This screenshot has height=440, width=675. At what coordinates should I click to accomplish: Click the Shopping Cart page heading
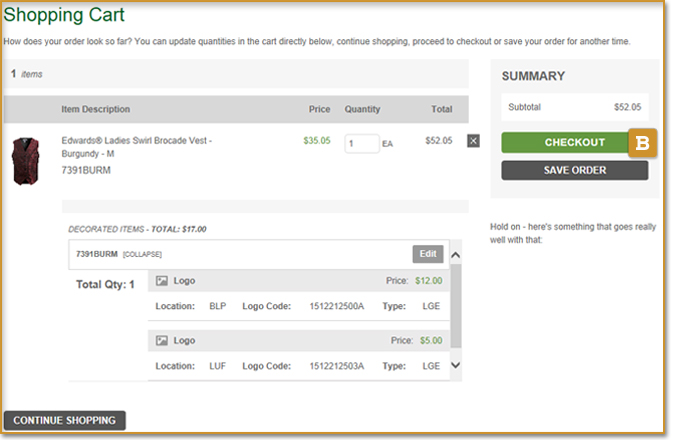(65, 16)
